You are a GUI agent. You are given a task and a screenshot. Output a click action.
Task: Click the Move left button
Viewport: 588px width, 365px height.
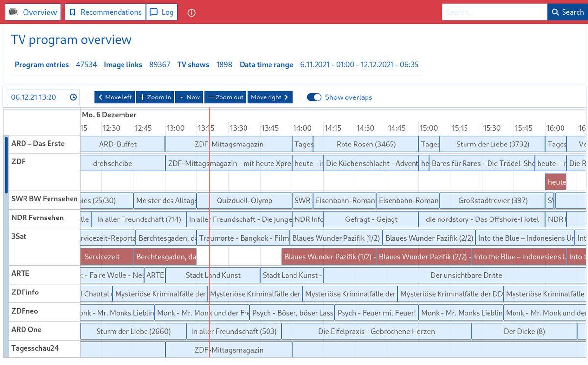pos(115,97)
